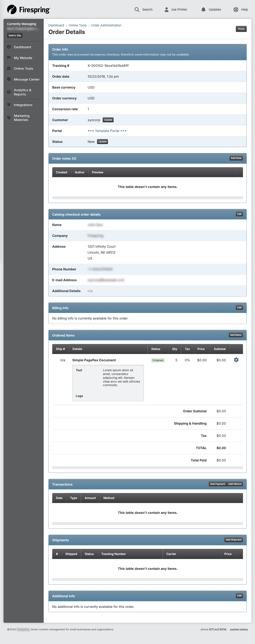
Task: Click the system status footer link
Action: click(239, 630)
